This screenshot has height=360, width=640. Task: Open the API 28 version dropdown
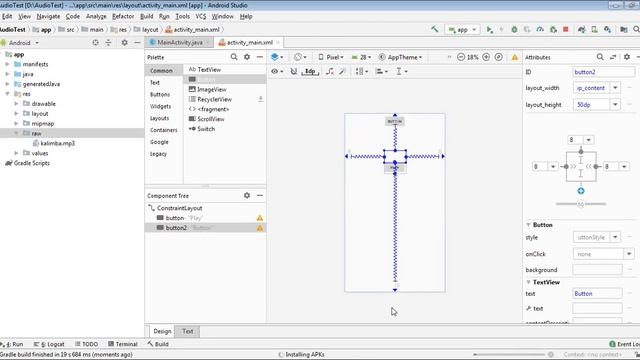(x=361, y=57)
